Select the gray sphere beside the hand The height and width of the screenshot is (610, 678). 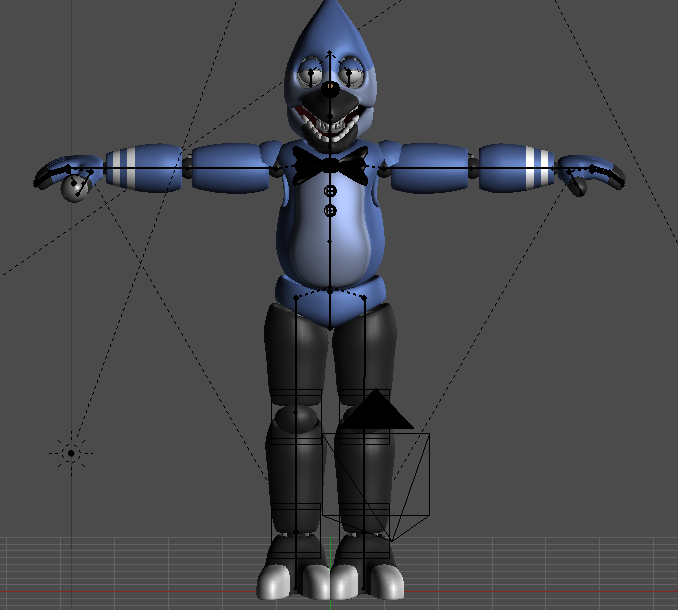[x=74, y=188]
